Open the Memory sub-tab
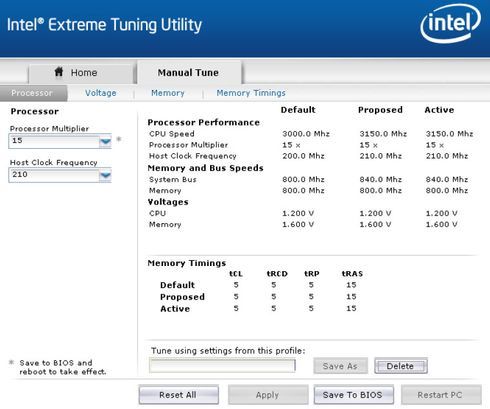Screen dimensions: 490x409 click(x=168, y=93)
